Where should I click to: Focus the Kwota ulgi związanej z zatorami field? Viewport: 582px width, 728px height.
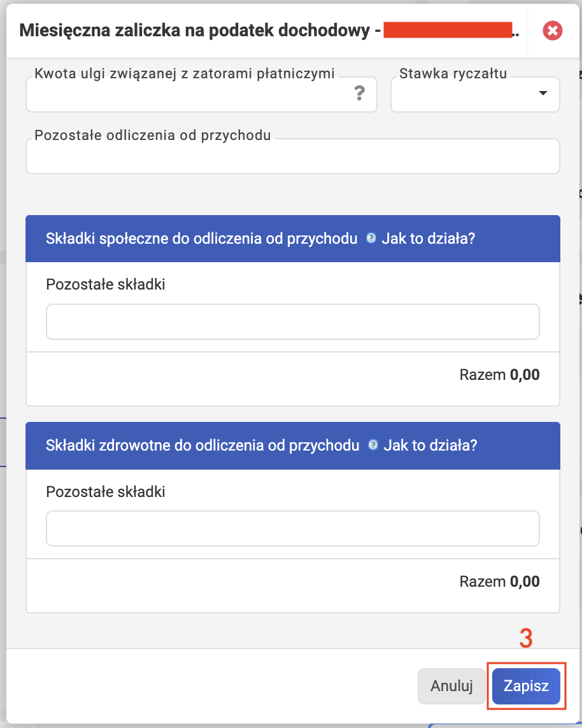click(x=201, y=94)
